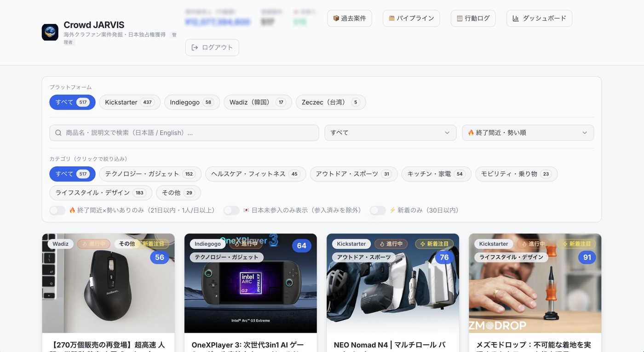The image size is (644, 352).
Task: Click the product search input field
Action: (x=184, y=133)
